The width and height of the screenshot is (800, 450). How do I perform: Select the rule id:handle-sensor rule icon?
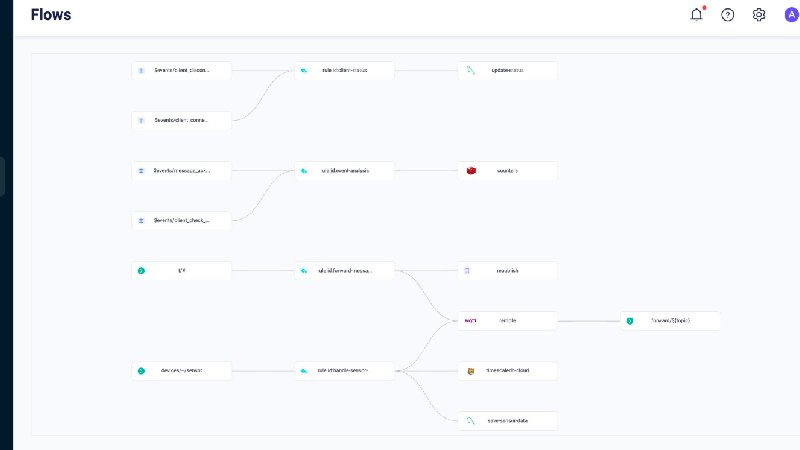coord(304,371)
